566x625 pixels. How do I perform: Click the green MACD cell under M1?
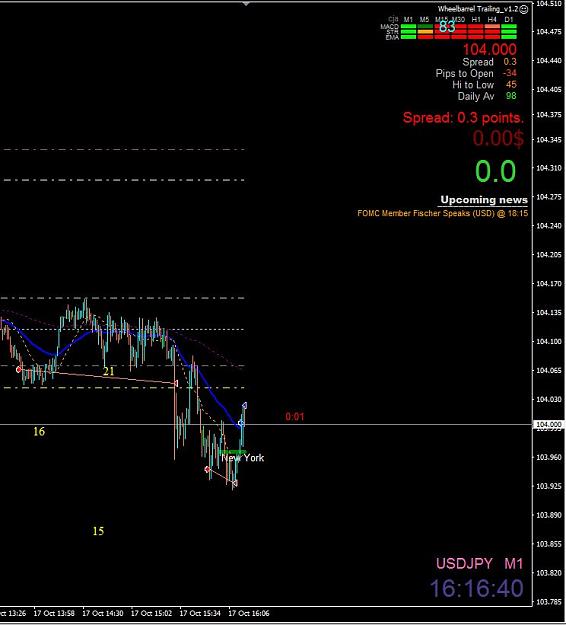(408, 27)
